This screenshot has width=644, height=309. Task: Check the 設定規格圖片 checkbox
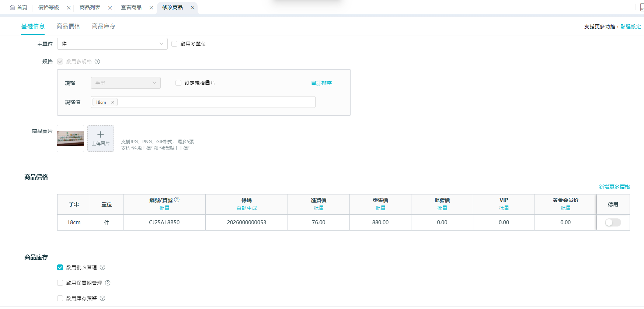point(178,83)
